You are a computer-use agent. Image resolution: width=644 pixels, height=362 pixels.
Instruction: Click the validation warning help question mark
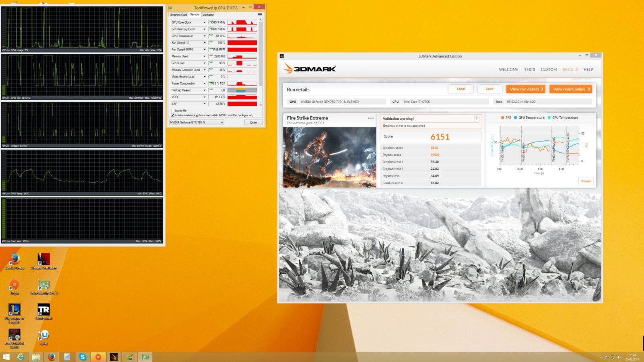coord(476,118)
